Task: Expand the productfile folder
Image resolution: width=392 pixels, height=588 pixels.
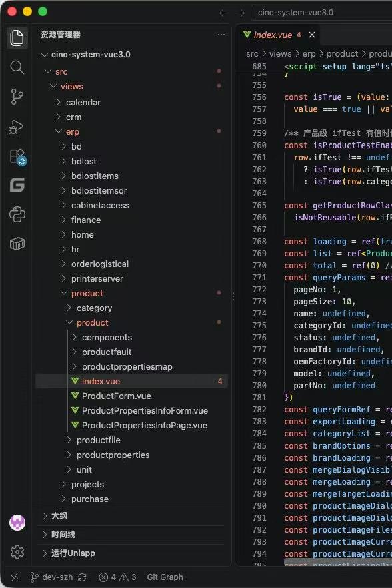Action: [132, 440]
